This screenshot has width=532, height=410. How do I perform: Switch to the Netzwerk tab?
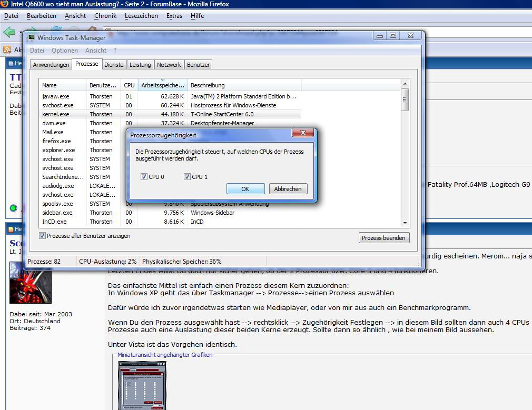click(x=169, y=65)
